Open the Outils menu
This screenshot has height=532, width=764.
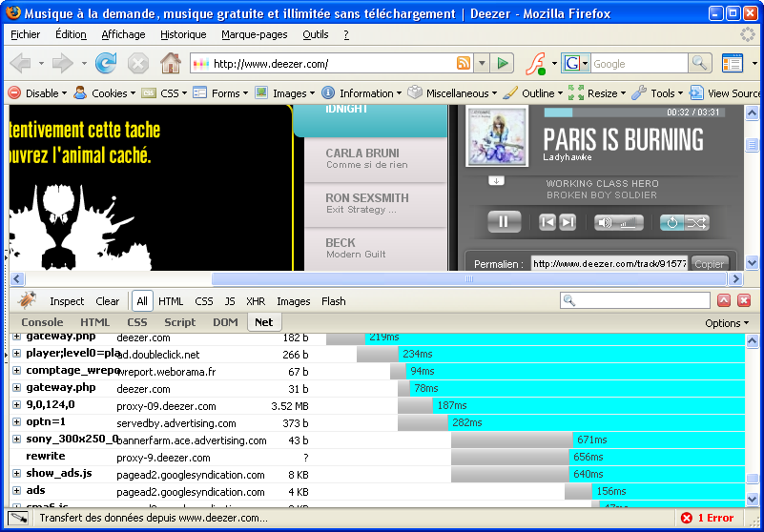tap(316, 34)
